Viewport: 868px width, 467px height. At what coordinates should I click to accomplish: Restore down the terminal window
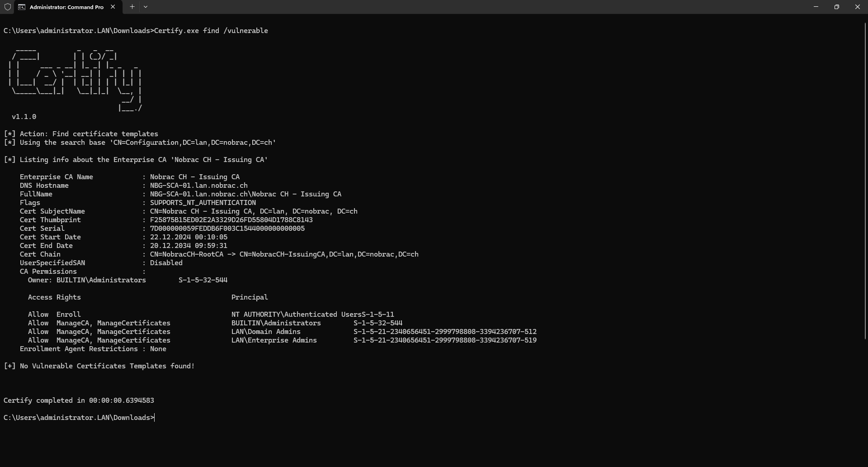837,7
